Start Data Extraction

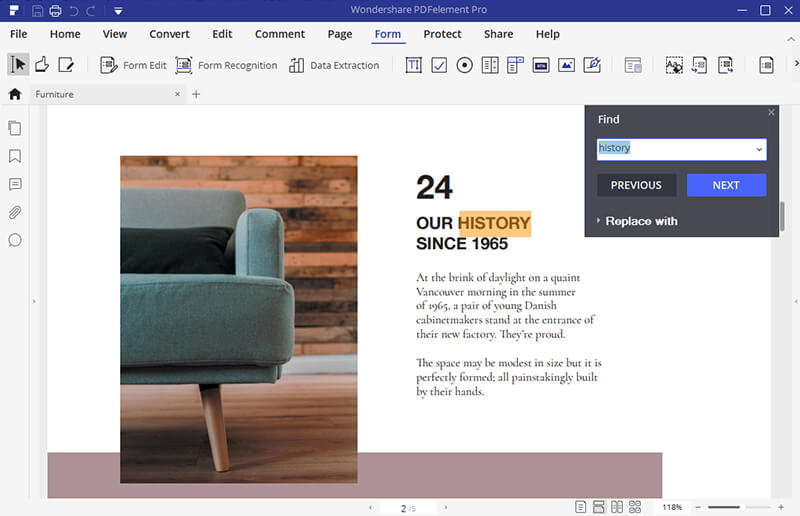coord(334,65)
